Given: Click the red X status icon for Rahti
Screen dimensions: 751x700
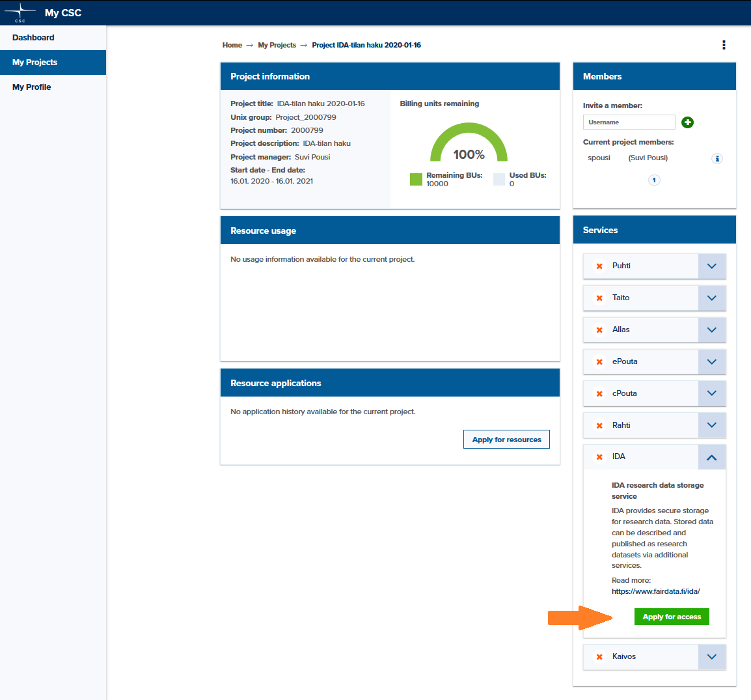Looking at the screenshot, I should (599, 425).
